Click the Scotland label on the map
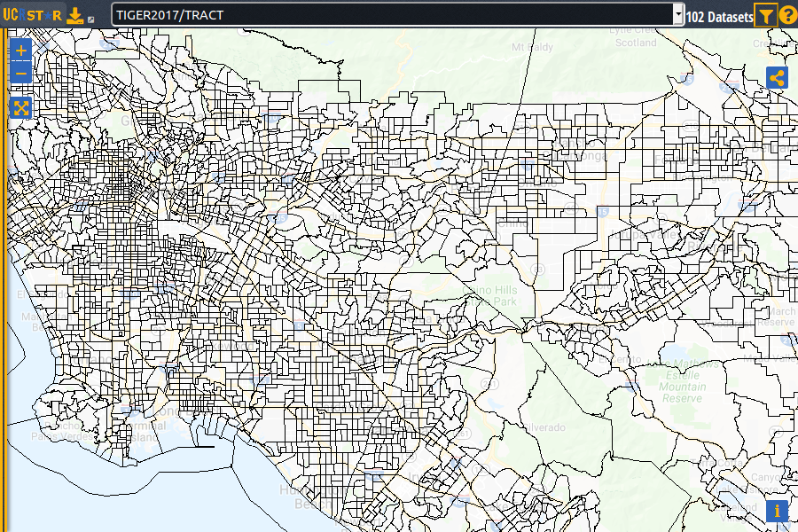The width and height of the screenshot is (798, 532). tap(636, 42)
